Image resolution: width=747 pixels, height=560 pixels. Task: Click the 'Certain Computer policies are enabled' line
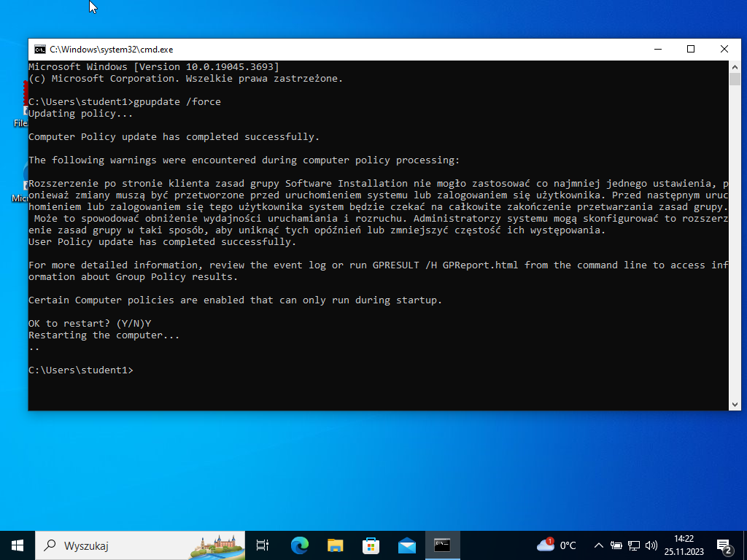coord(236,300)
